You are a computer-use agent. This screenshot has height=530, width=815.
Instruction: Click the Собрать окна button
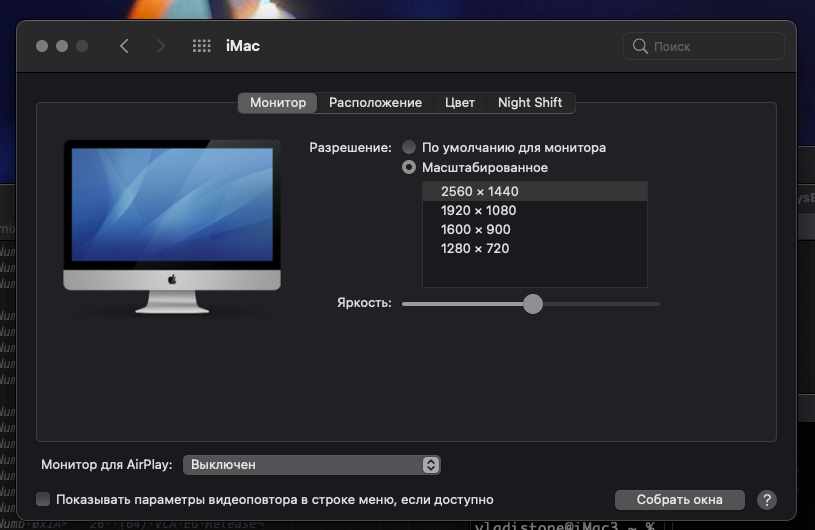click(x=679, y=500)
